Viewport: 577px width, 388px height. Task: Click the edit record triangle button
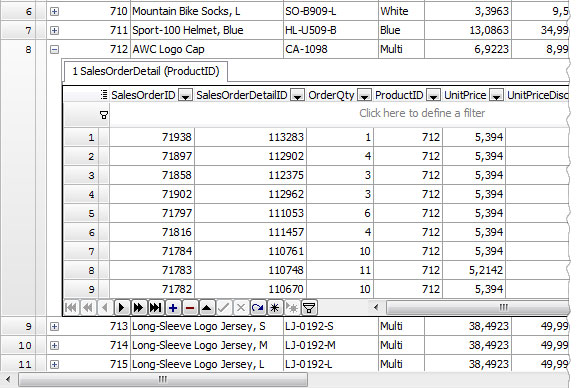click(x=207, y=307)
